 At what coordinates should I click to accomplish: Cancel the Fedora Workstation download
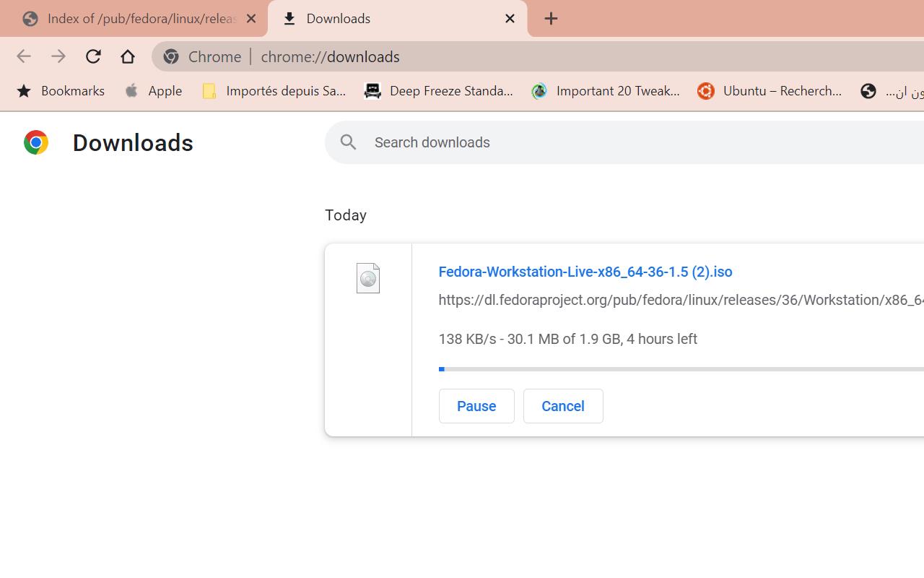pyautogui.click(x=562, y=406)
